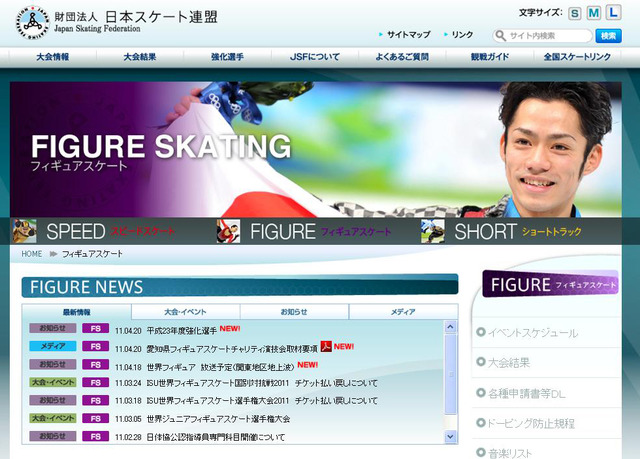
Task: Open the 大会情報 menu
Action: (52, 57)
